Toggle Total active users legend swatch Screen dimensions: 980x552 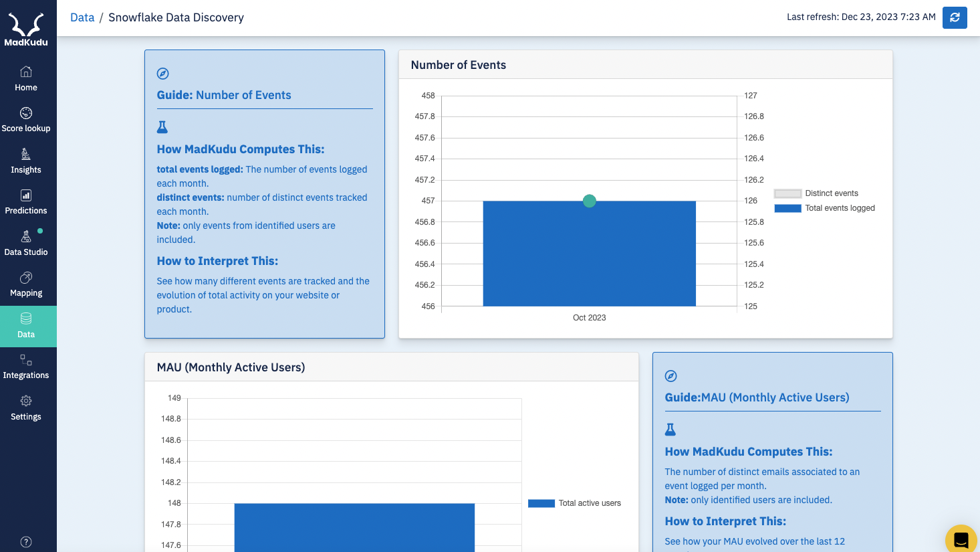click(x=541, y=503)
